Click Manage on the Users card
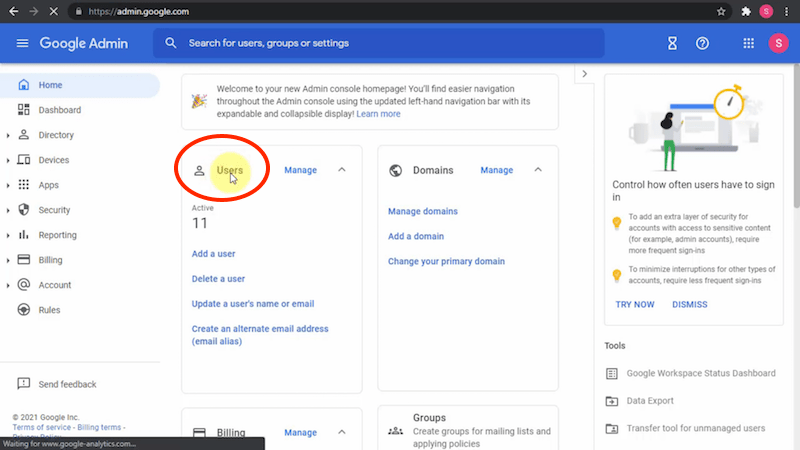800x450 pixels. coord(301,170)
